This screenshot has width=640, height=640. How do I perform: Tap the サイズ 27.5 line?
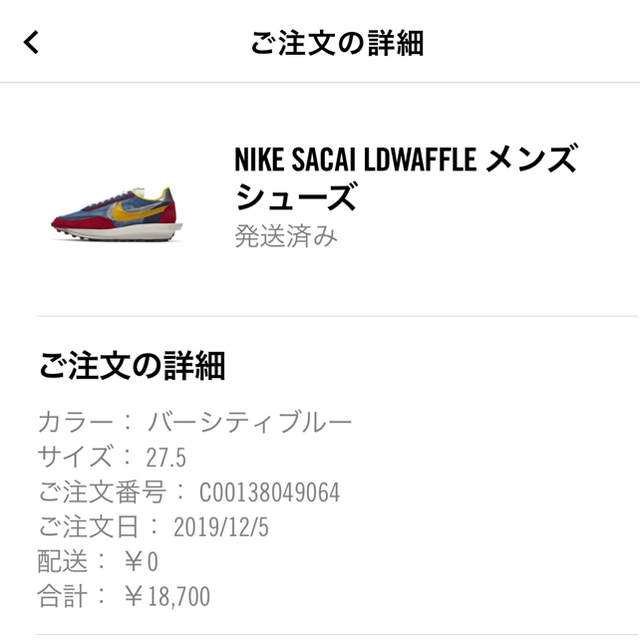(112, 457)
